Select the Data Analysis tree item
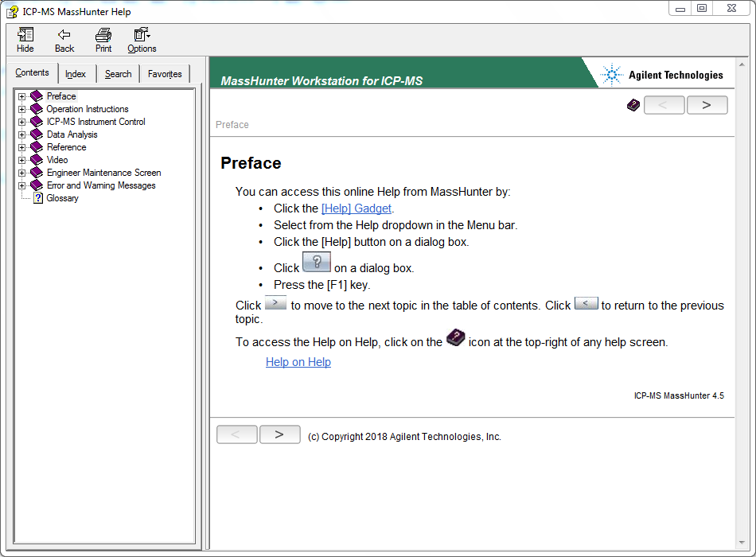This screenshot has width=756, height=557. point(72,134)
